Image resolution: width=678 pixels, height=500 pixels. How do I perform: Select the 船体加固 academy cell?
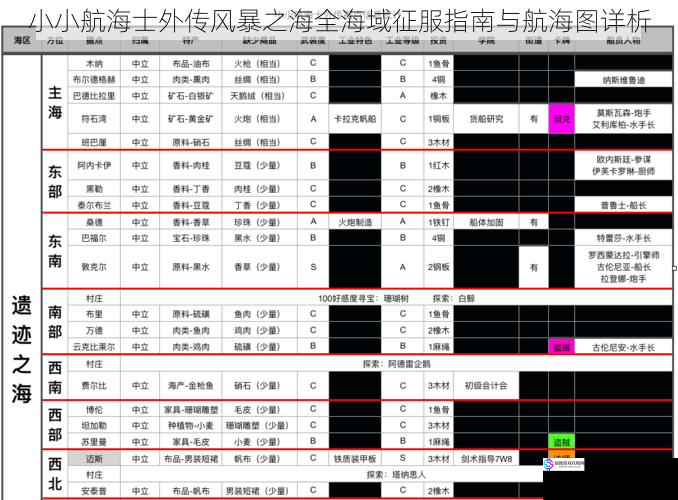point(486,222)
